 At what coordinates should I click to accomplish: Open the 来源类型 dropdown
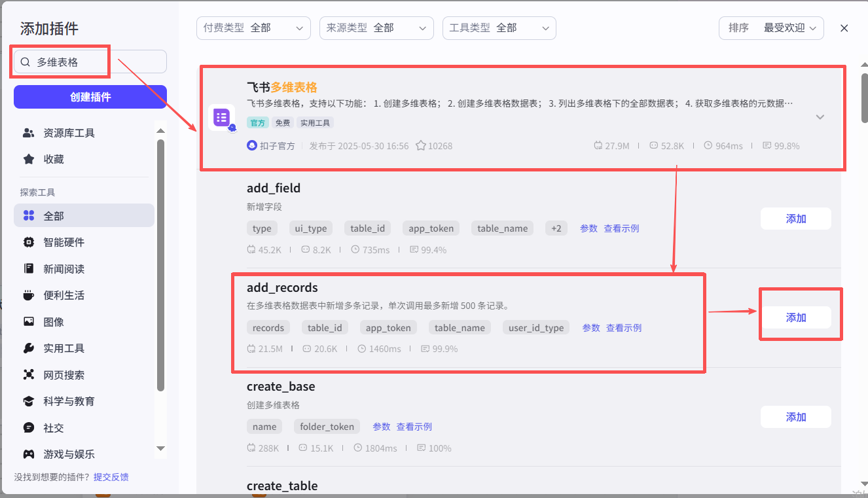point(376,28)
